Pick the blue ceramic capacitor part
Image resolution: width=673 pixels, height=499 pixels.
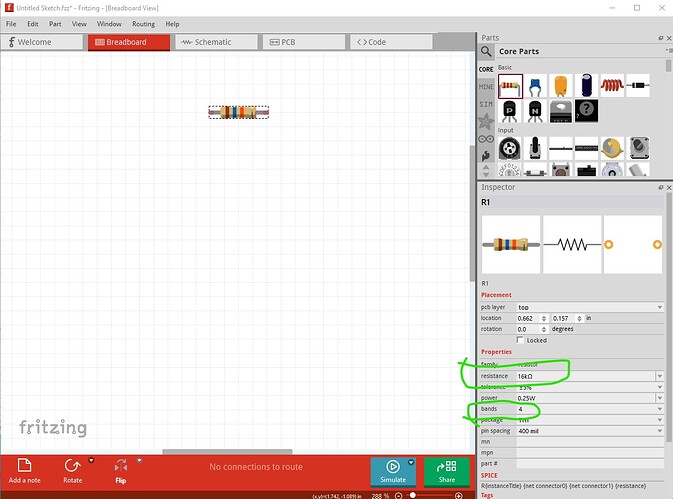pos(536,86)
